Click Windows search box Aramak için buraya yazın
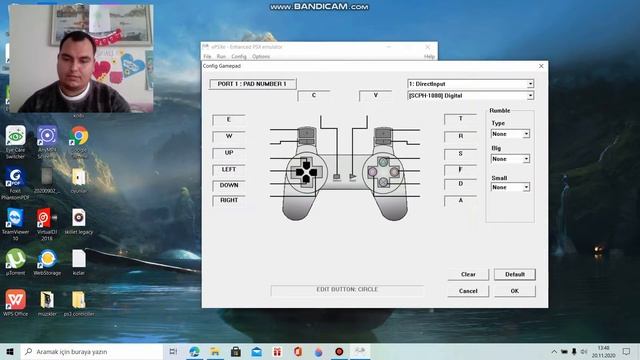The image size is (640, 360). coord(92,351)
